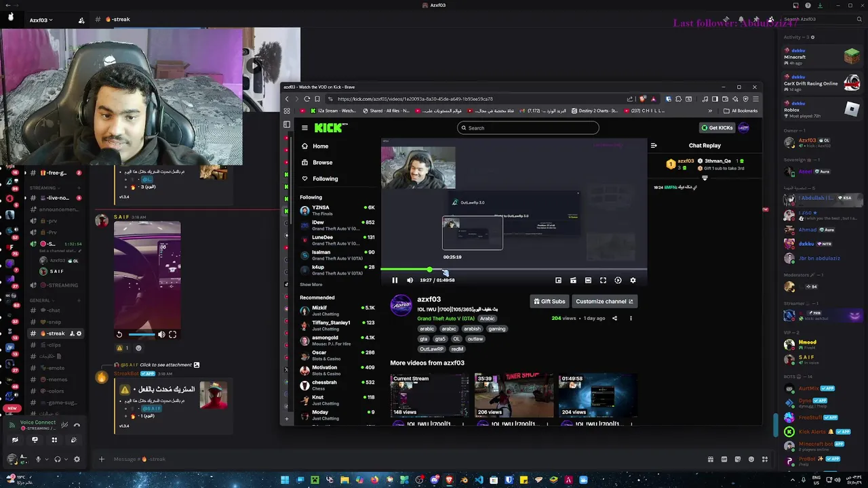Click the Gift Subs button
868x488 pixels.
click(549, 302)
